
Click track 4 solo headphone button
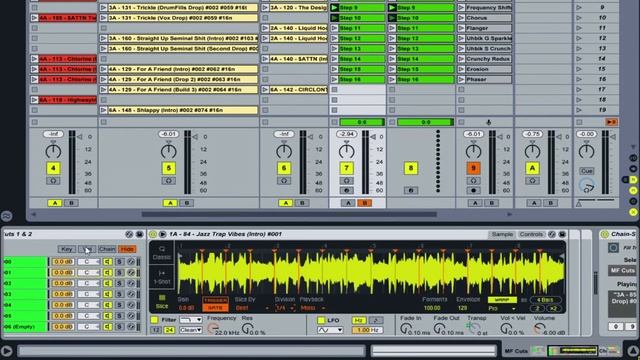53,180
